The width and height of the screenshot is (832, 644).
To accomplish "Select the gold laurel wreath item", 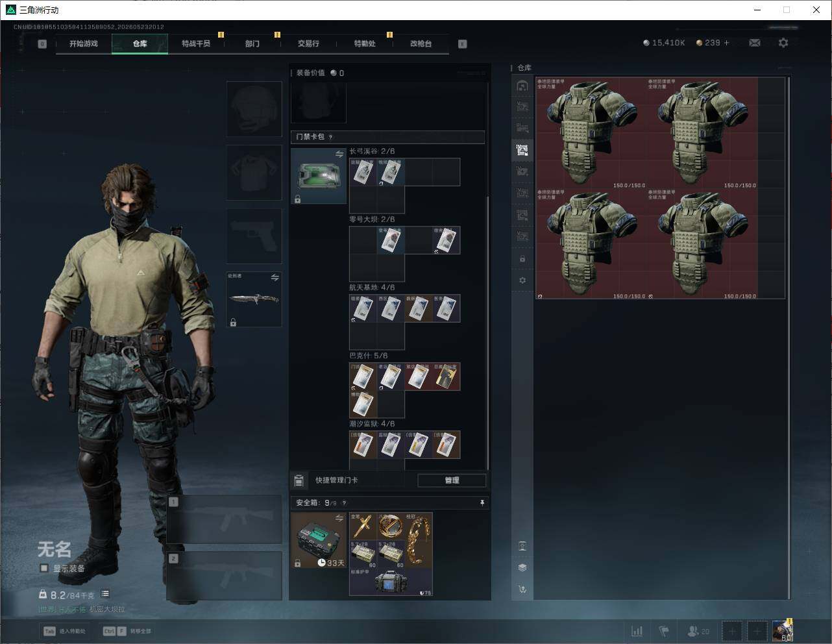I will point(419,540).
